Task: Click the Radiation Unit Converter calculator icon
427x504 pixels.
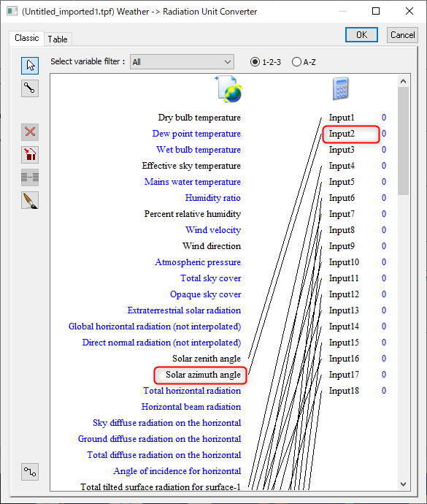Action: tap(341, 88)
